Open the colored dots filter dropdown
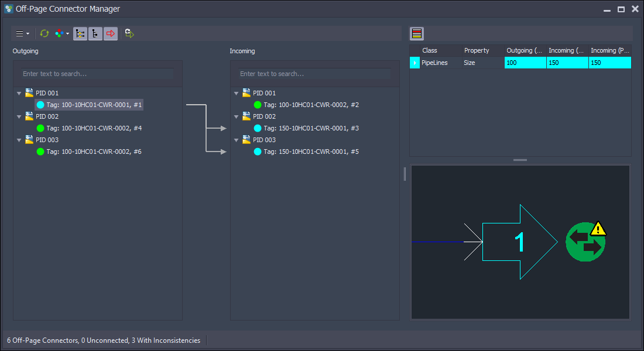This screenshot has height=351, width=644. [x=61, y=34]
